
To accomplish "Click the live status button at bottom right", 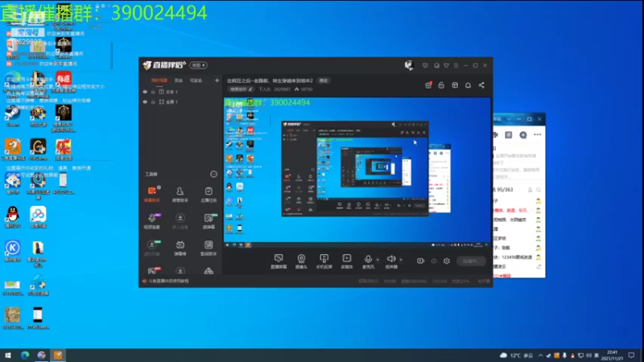I will tap(471, 261).
